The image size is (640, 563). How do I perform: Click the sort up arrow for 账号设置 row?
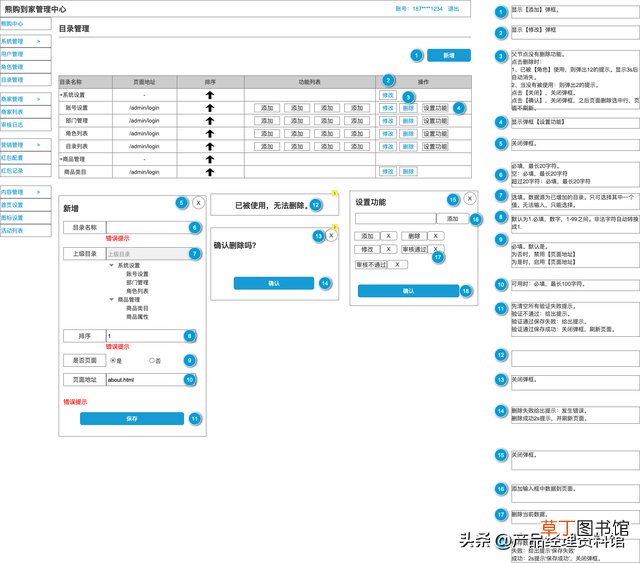tap(210, 108)
